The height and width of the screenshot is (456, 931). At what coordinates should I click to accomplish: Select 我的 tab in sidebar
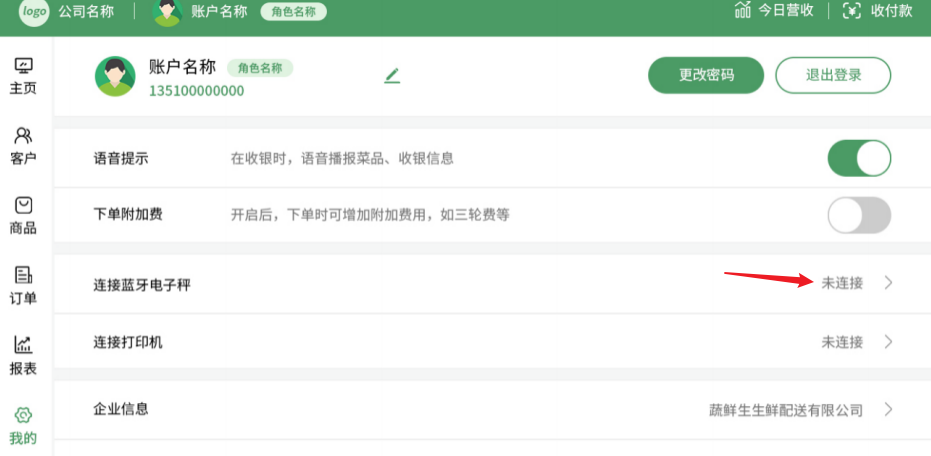23,426
